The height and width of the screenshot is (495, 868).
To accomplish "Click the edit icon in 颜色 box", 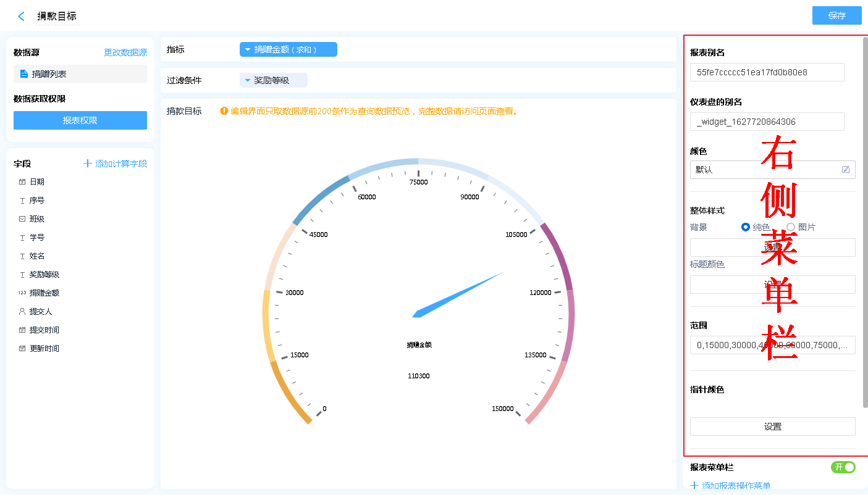I will [x=845, y=170].
